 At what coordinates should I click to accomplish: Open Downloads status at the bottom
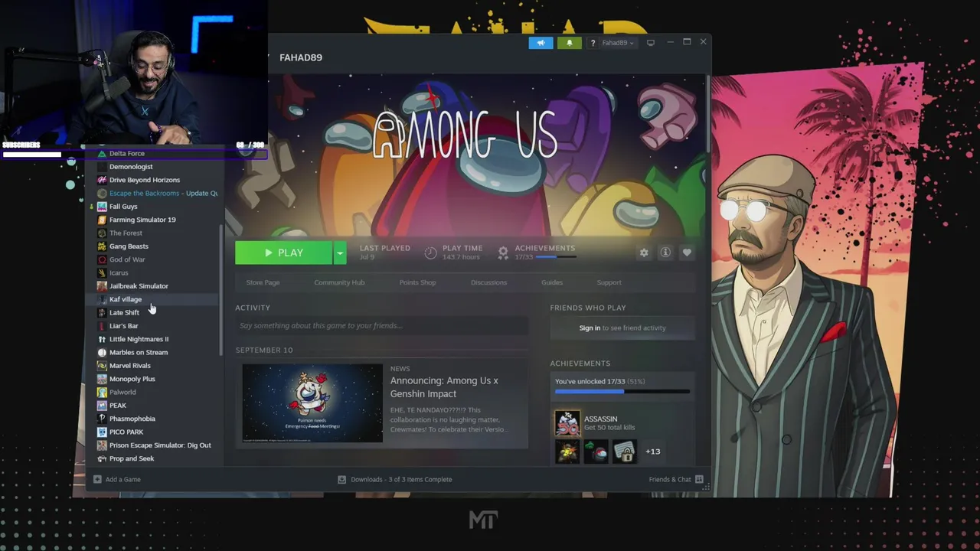point(395,480)
